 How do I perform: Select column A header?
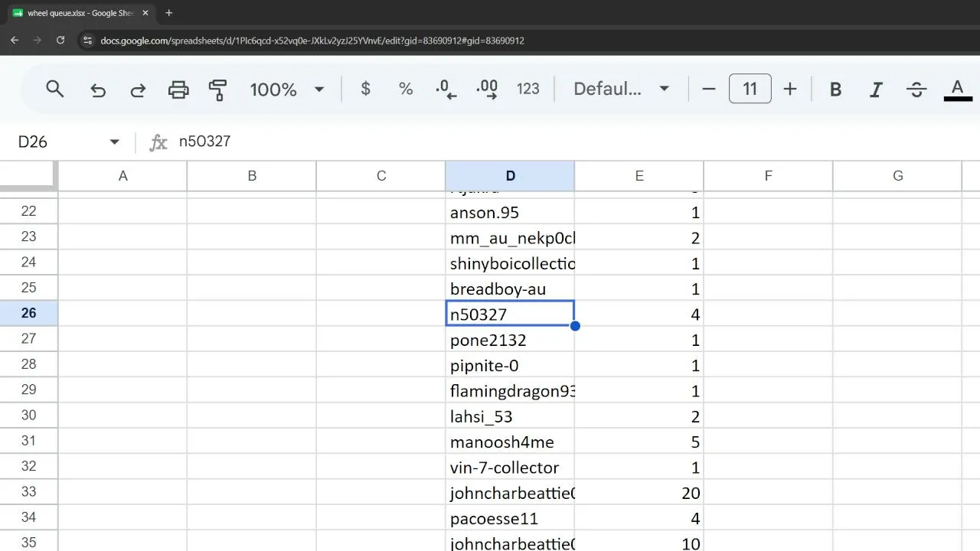click(122, 176)
